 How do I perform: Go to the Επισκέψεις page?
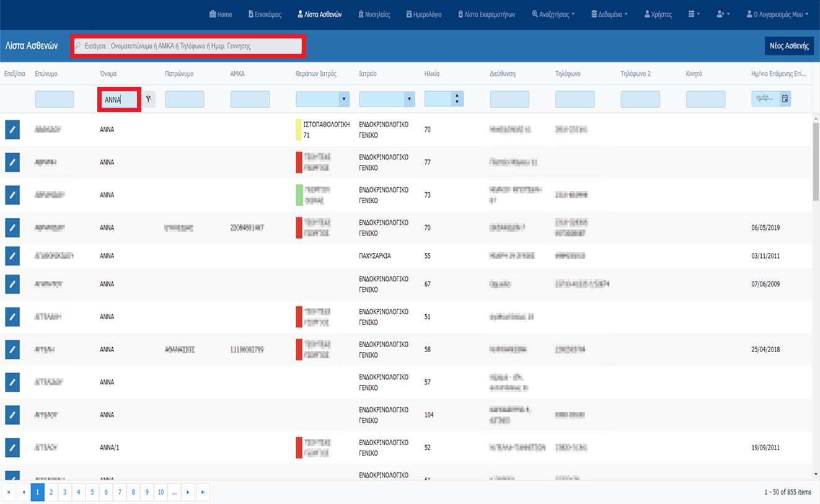coord(265,14)
